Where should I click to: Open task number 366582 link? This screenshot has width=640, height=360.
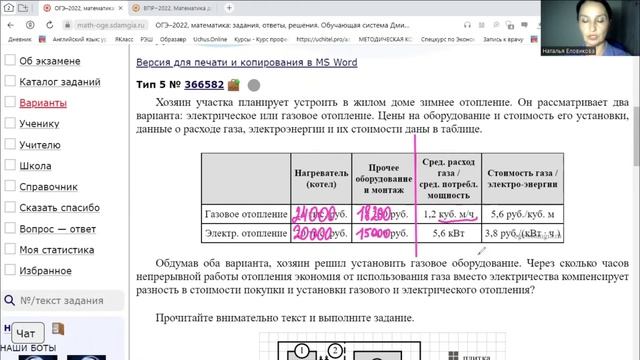click(204, 84)
